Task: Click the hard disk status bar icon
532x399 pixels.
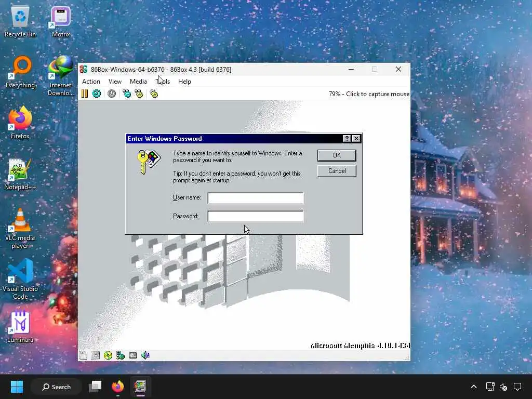Action: click(x=133, y=355)
